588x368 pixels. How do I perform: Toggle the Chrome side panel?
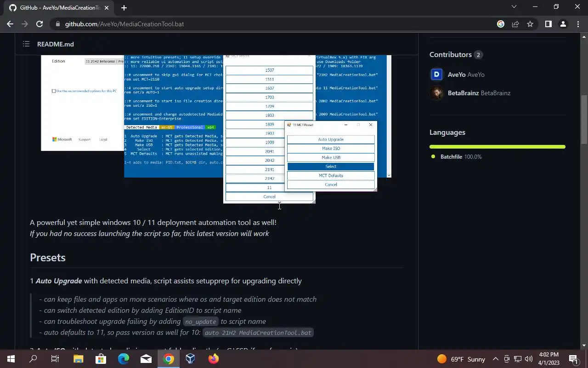[548, 24]
